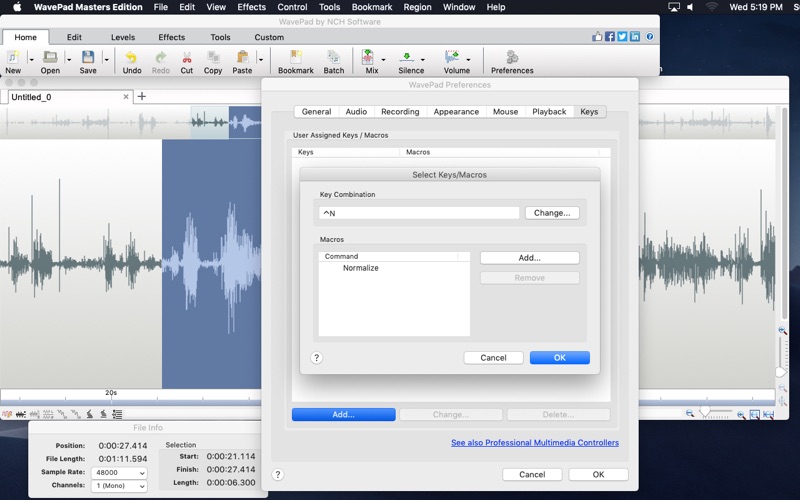Expand the Paste options arrow
The height and width of the screenshot is (500, 800).
point(261,59)
